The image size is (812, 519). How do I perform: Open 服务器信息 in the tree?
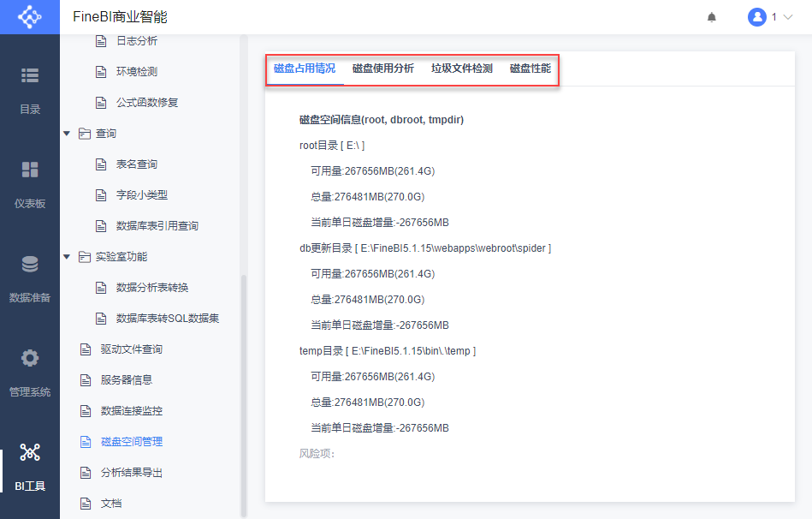[x=127, y=380]
